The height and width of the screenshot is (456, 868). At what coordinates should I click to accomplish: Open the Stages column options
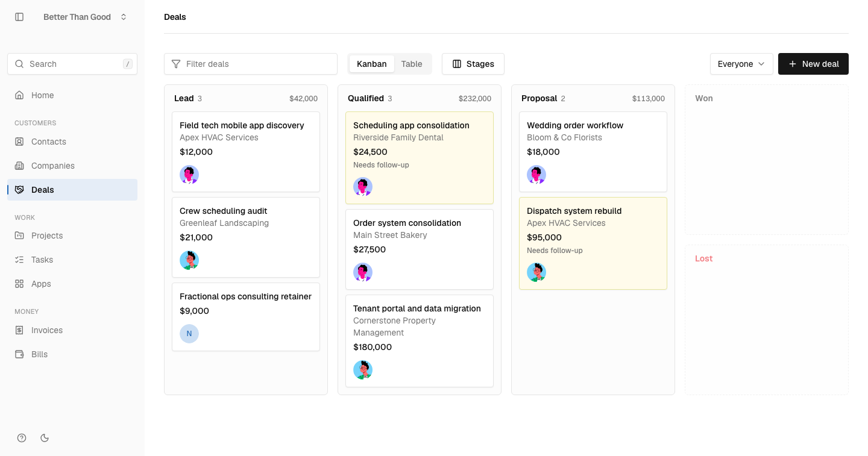tap(473, 64)
